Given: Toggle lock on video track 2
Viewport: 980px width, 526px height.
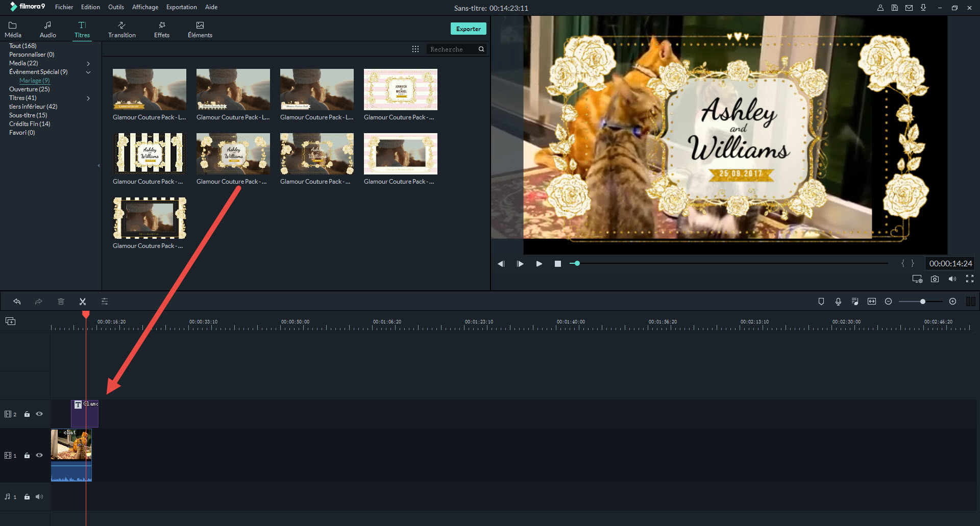Looking at the screenshot, I should tap(27, 414).
